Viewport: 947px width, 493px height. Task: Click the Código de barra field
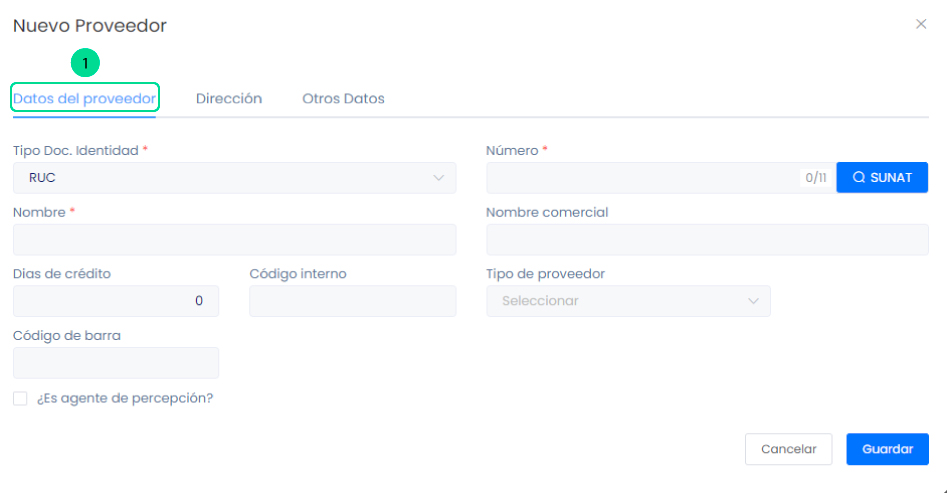[115, 363]
